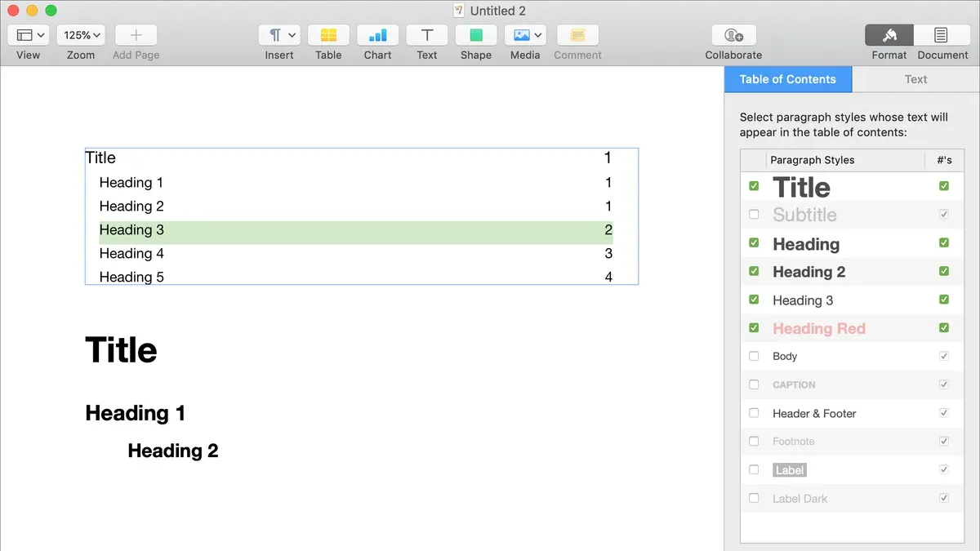
Task: Click the indented bold Heading 2 in the body
Action: pyautogui.click(x=173, y=451)
